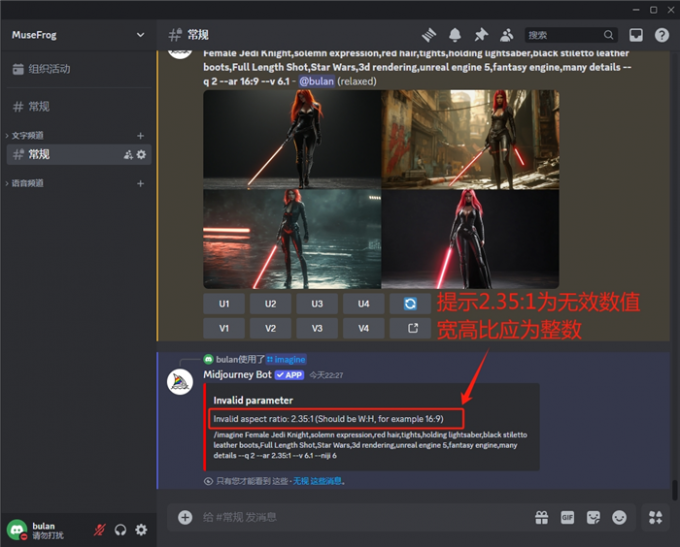Invite members via 常规 channel icon
This screenshot has height=547, width=680.
[x=128, y=154]
